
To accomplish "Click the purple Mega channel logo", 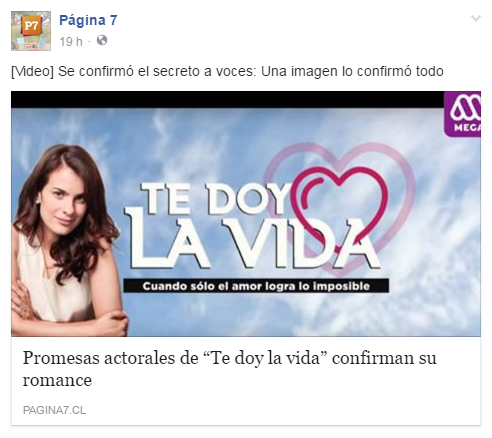I will (x=462, y=114).
